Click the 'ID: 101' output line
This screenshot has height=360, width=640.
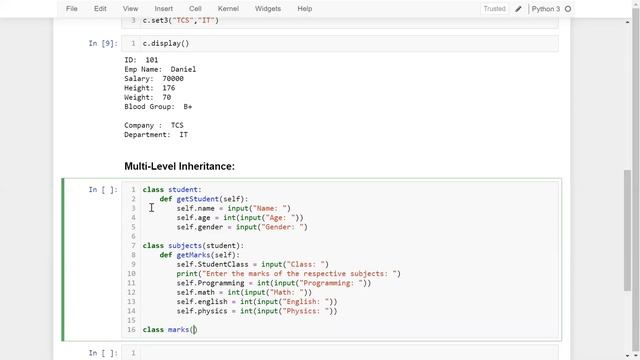[x=141, y=60]
